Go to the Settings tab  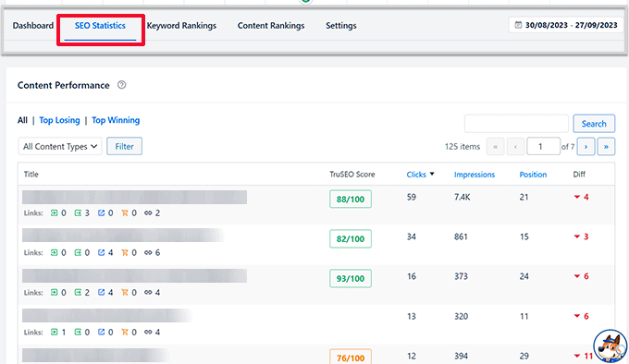pyautogui.click(x=341, y=26)
